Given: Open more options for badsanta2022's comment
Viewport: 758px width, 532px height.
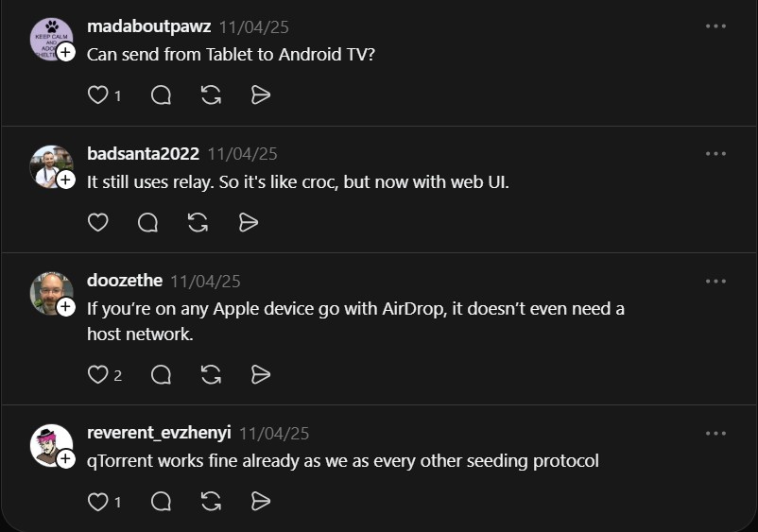Looking at the screenshot, I should pyautogui.click(x=715, y=153).
